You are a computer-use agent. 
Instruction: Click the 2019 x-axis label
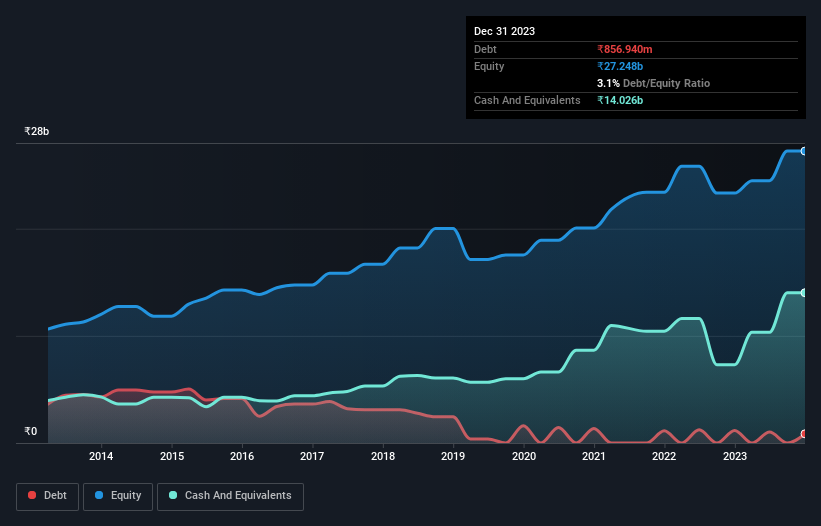point(453,456)
